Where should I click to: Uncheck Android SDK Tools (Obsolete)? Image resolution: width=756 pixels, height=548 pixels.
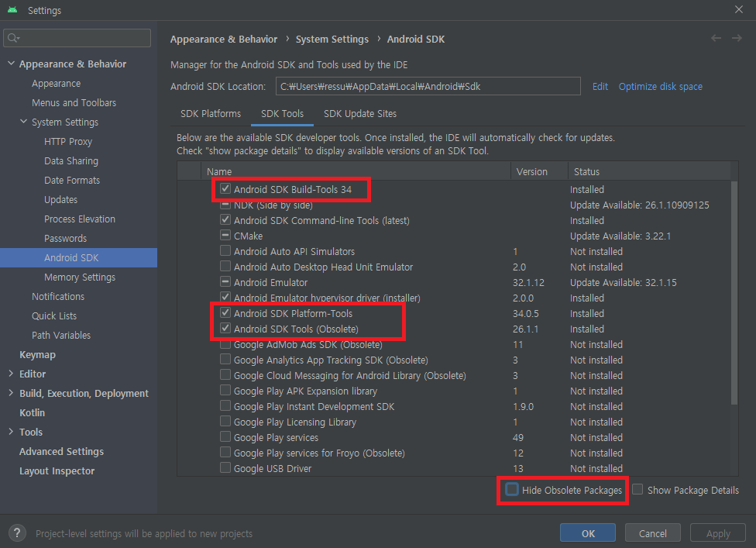click(225, 328)
